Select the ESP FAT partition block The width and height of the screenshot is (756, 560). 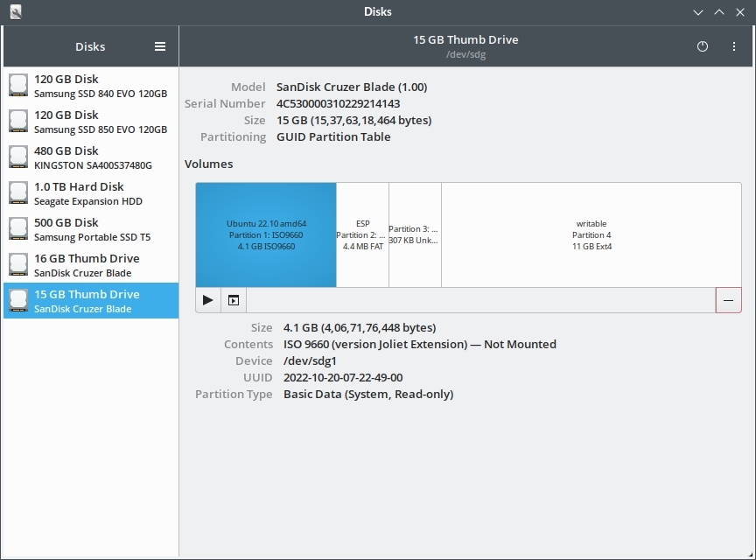(x=362, y=234)
